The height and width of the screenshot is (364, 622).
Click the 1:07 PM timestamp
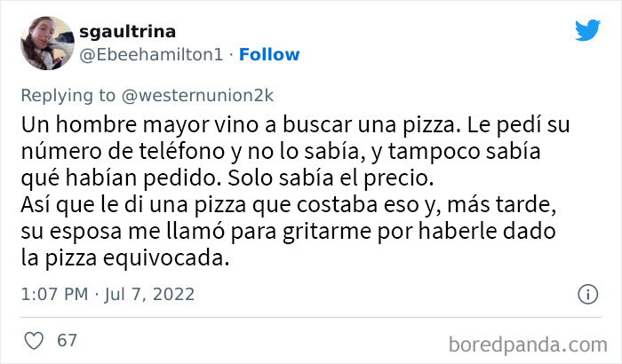[52, 294]
